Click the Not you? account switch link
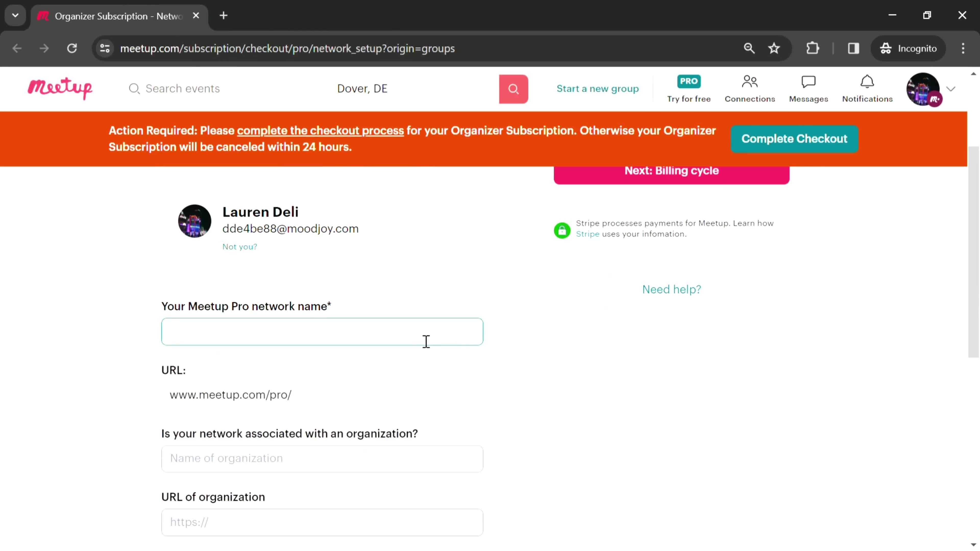This screenshot has width=980, height=551. click(x=240, y=246)
